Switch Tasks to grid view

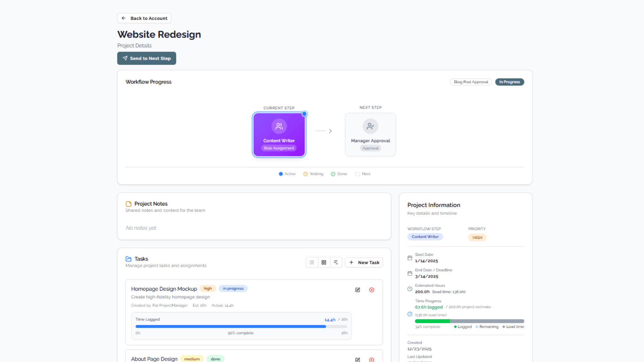click(x=324, y=262)
